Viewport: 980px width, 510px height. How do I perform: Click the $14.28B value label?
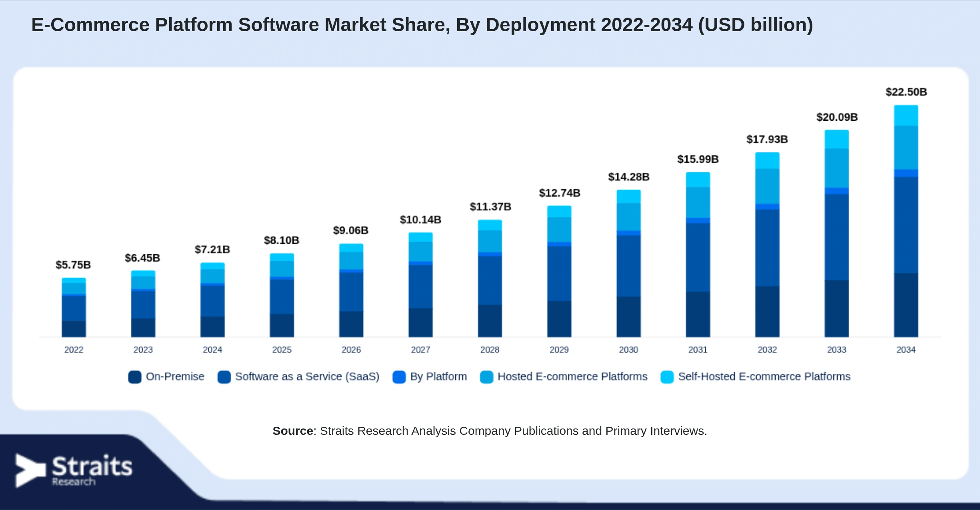pyautogui.click(x=629, y=177)
